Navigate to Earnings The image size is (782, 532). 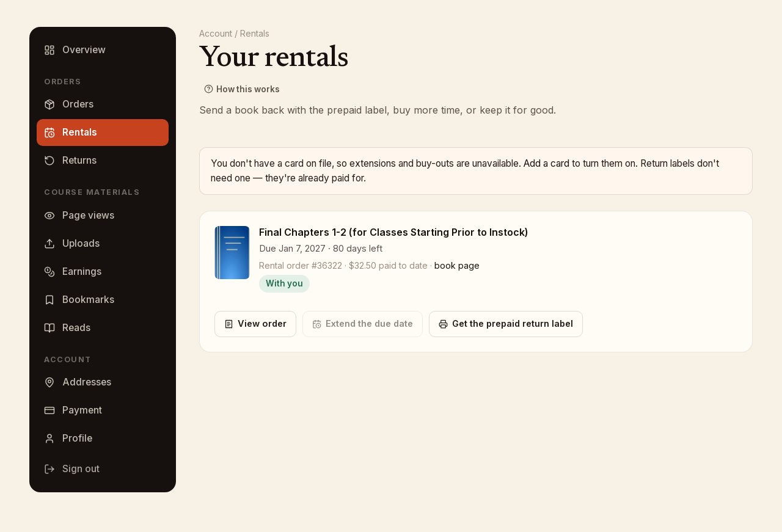pyautogui.click(x=103, y=272)
